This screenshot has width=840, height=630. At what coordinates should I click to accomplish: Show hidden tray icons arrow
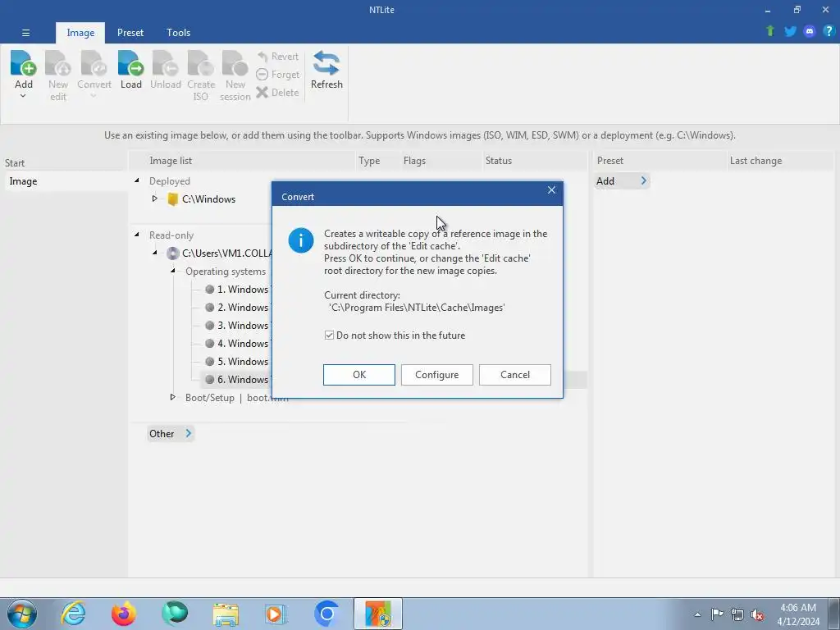(x=697, y=614)
